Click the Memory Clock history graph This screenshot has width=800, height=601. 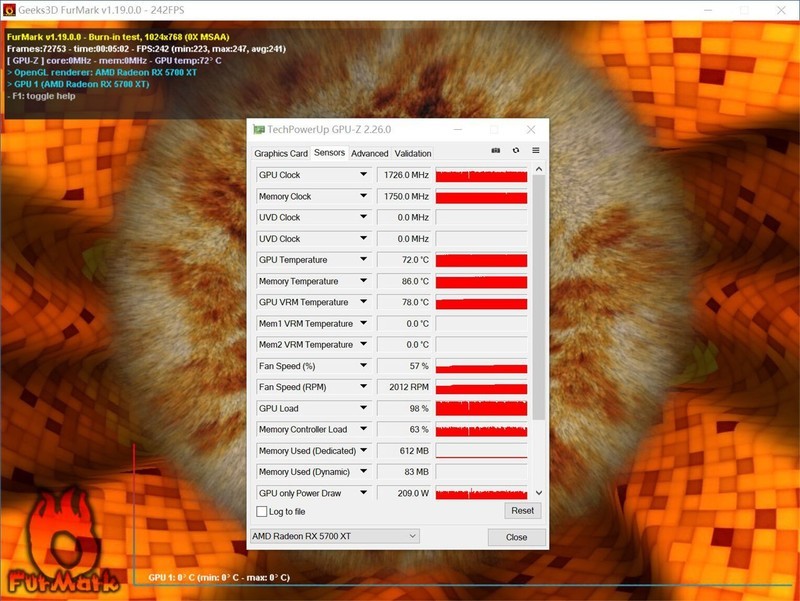(481, 196)
